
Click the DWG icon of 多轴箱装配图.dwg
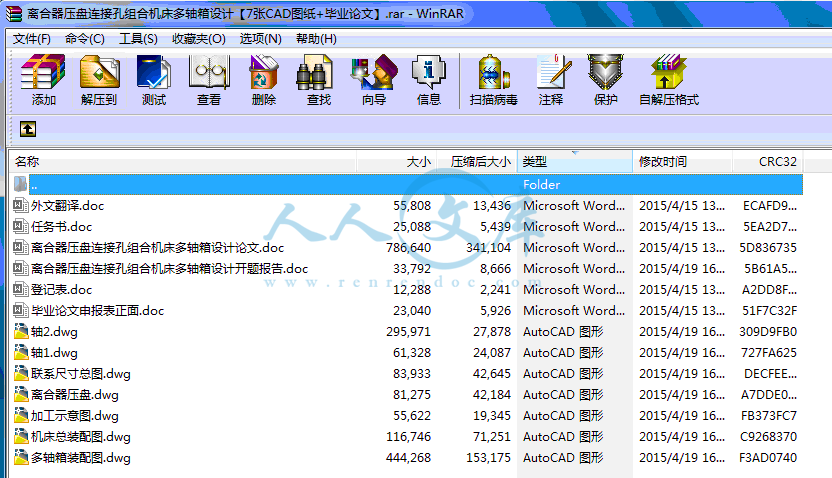tap(21, 457)
